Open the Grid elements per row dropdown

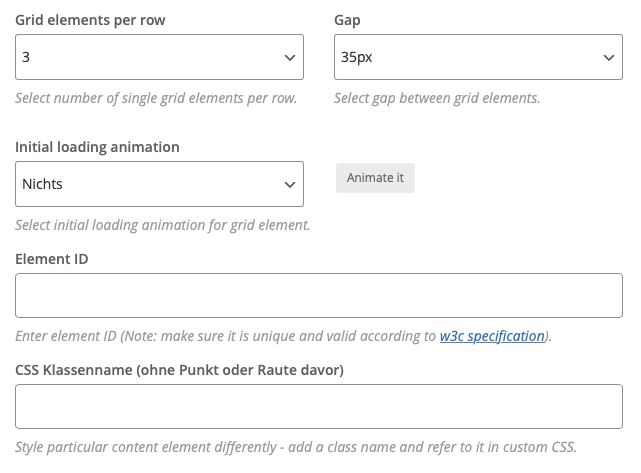point(159,57)
